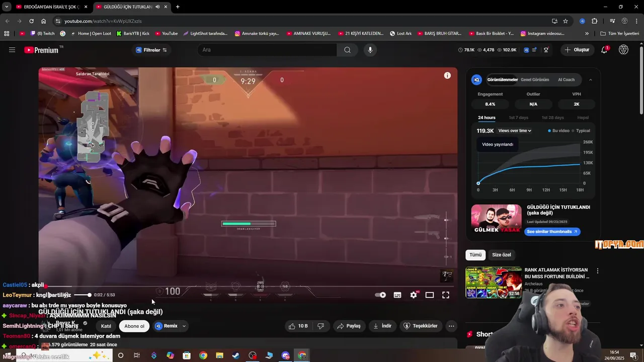This screenshot has height=362, width=644.
Task: Focus the Ara search field
Action: (x=267, y=50)
